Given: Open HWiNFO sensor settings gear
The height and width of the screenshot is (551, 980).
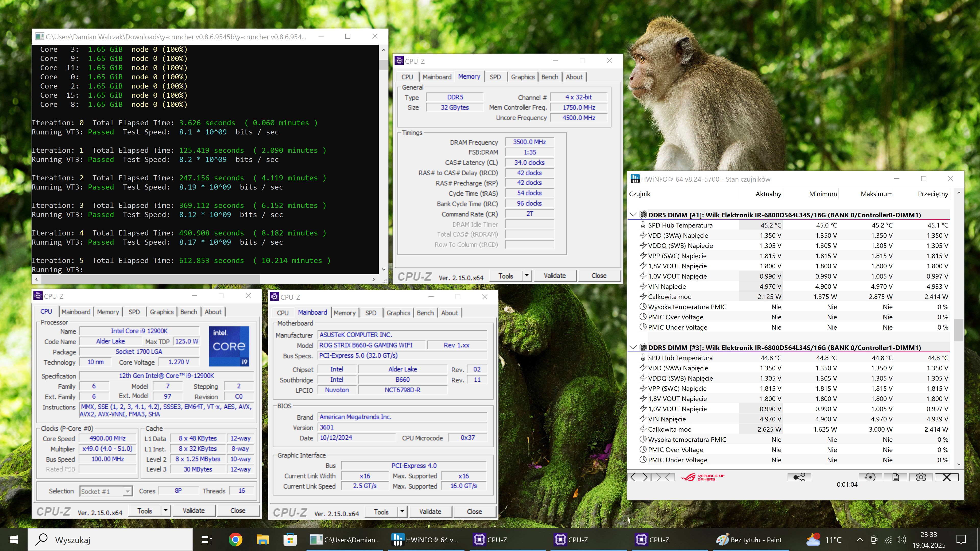Looking at the screenshot, I should pos(921,477).
